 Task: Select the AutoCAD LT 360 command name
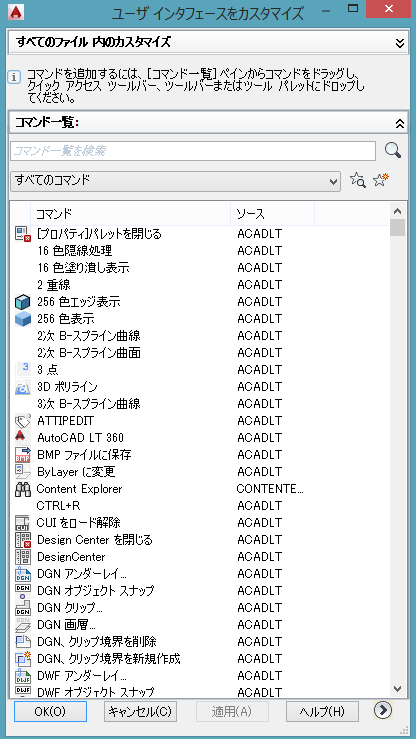tap(81, 438)
